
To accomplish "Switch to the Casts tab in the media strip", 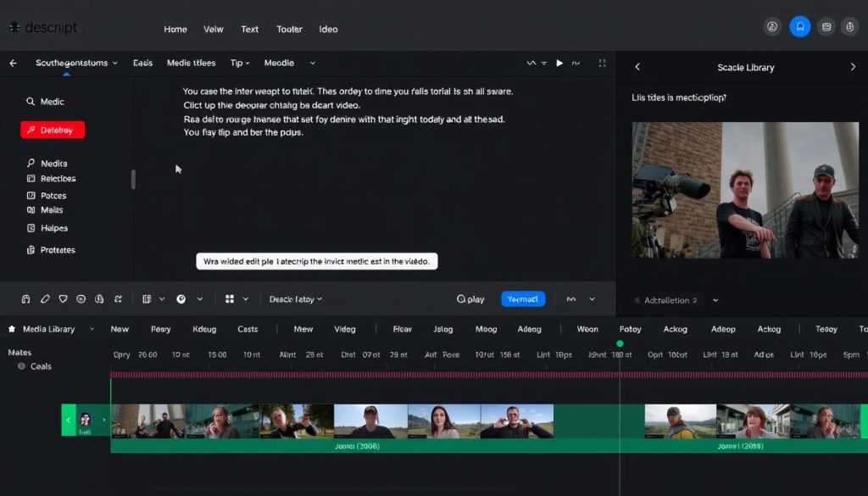I will [248, 328].
